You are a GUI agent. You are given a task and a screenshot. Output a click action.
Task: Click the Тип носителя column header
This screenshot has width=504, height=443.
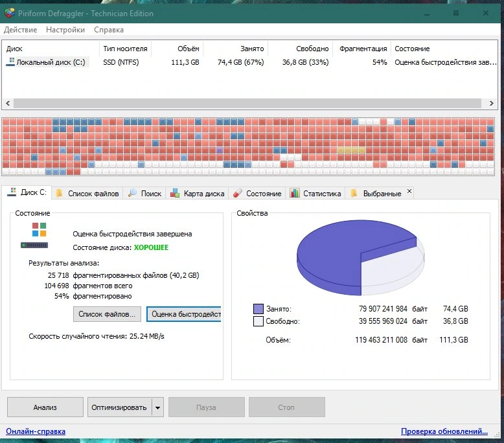(126, 49)
